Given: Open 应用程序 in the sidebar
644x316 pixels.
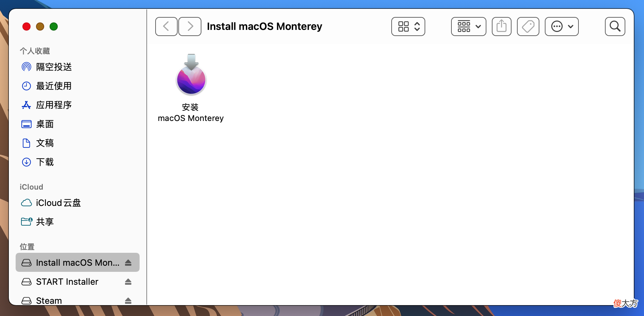Looking at the screenshot, I should click(77, 105).
